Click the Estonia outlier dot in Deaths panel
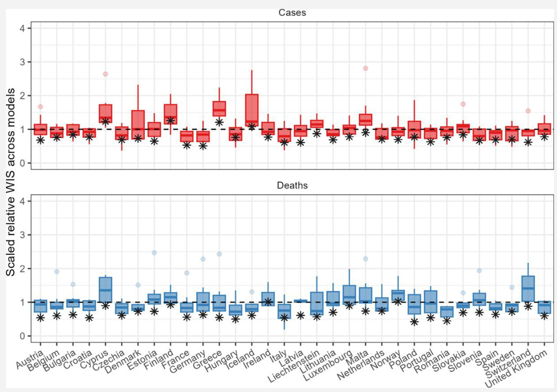Screen dimensions: 557x392 154,253
